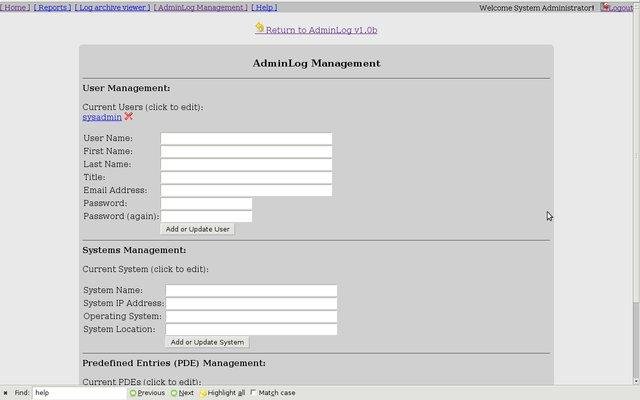Screen dimensions: 640x400
Task: Click the AdminLog Management page title
Action: (316, 63)
